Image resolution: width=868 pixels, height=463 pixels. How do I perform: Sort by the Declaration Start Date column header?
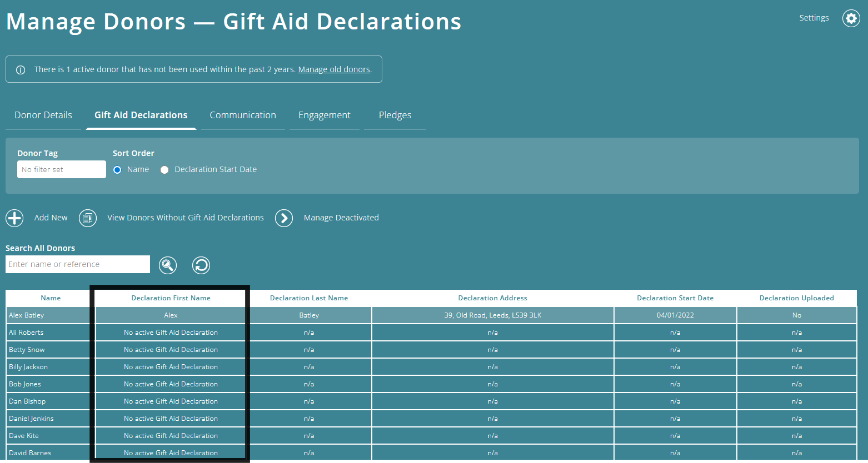675,298
